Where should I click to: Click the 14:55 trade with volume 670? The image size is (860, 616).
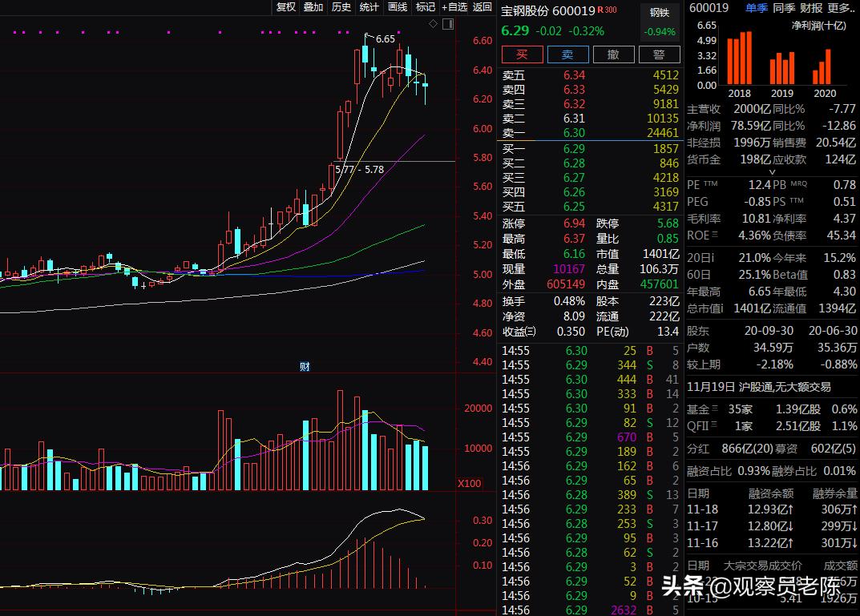[591, 437]
